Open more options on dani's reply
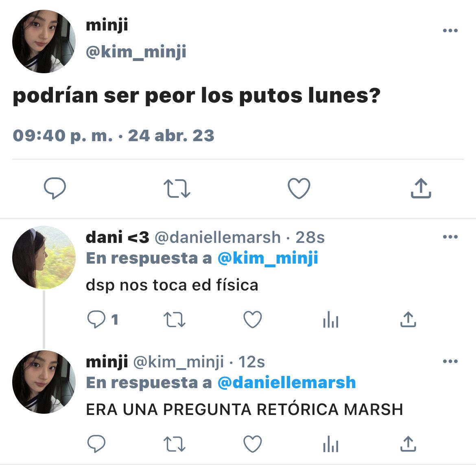476x465 pixels. point(450,237)
